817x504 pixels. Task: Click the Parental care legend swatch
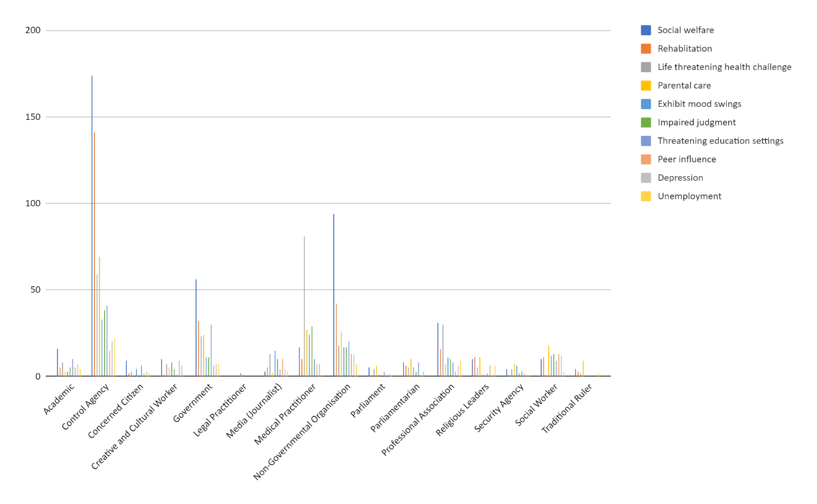click(646, 86)
